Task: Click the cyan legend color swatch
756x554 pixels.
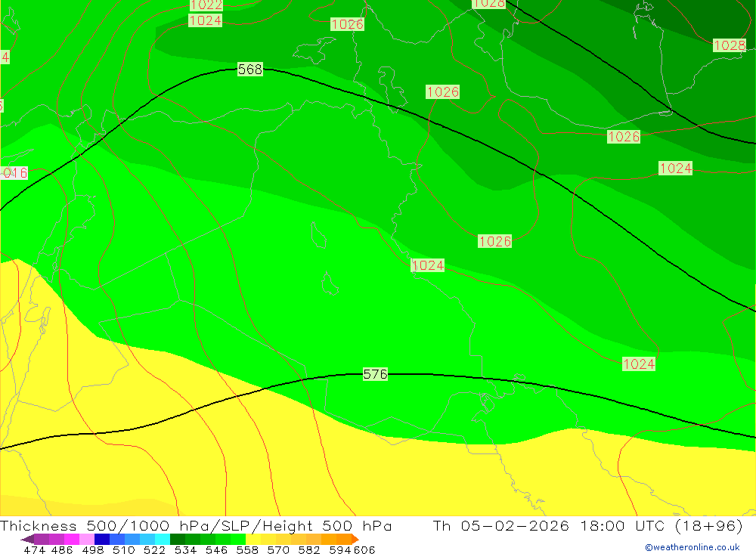Action: 163,539
